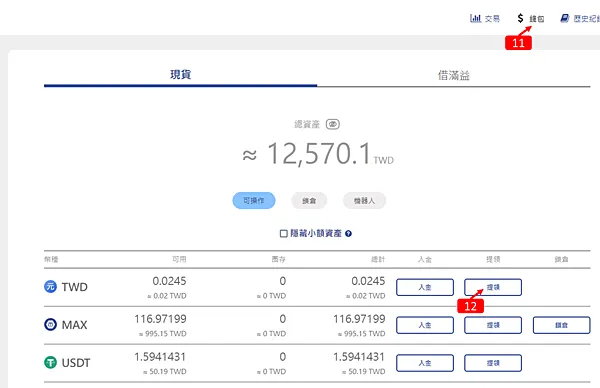Click the TWD currency coin icon
The height and width of the screenshot is (388, 600).
pos(51,286)
